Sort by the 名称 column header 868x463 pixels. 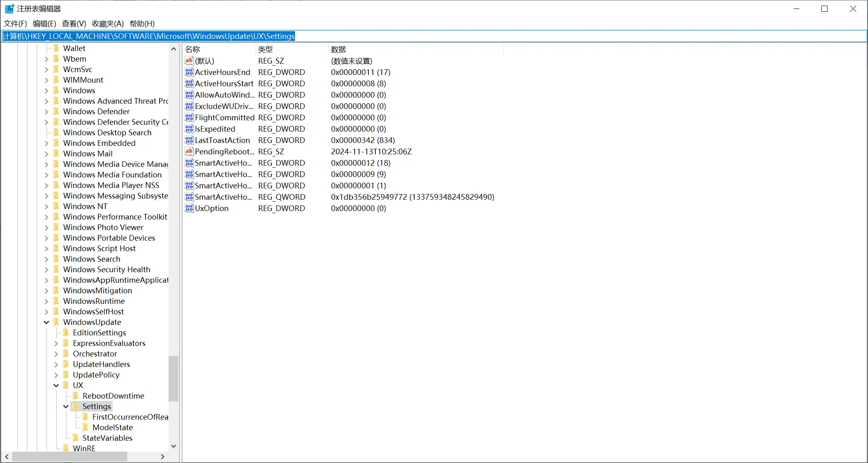219,49
